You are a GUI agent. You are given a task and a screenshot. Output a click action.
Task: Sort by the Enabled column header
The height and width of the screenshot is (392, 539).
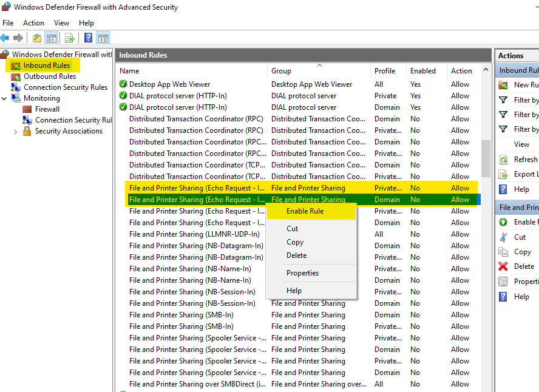(426, 71)
